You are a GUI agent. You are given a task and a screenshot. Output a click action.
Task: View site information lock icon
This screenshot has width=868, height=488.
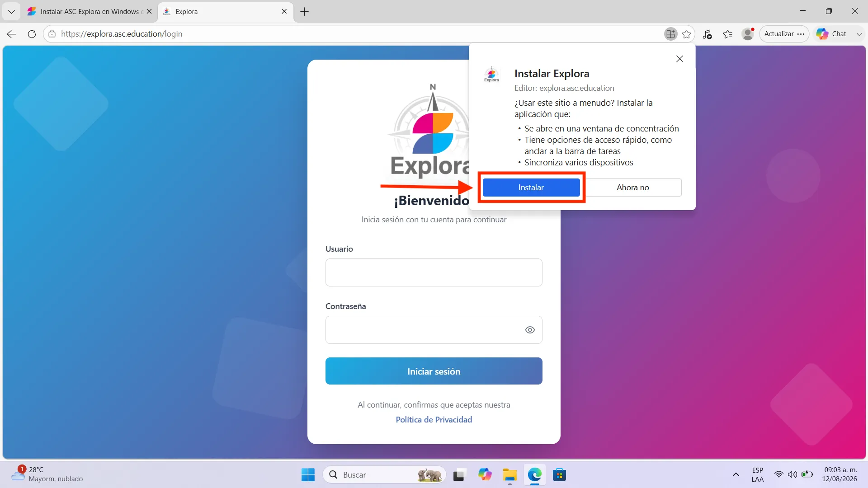click(x=52, y=34)
